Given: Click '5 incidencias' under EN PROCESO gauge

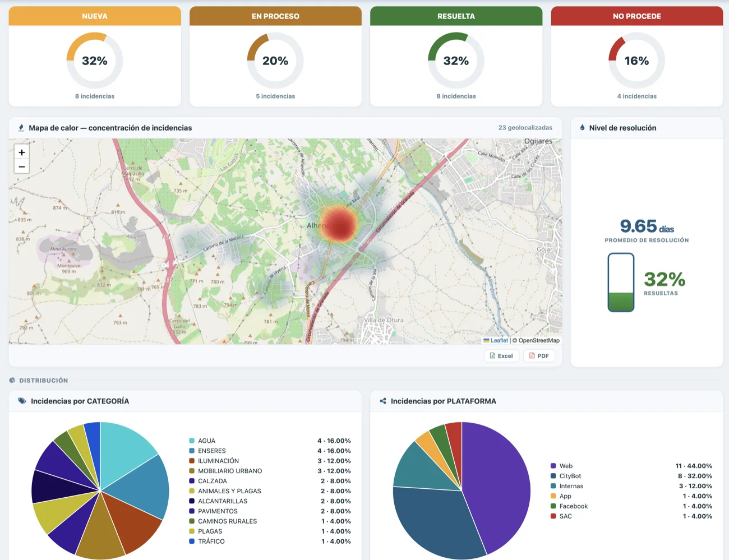Looking at the screenshot, I should coord(275,96).
